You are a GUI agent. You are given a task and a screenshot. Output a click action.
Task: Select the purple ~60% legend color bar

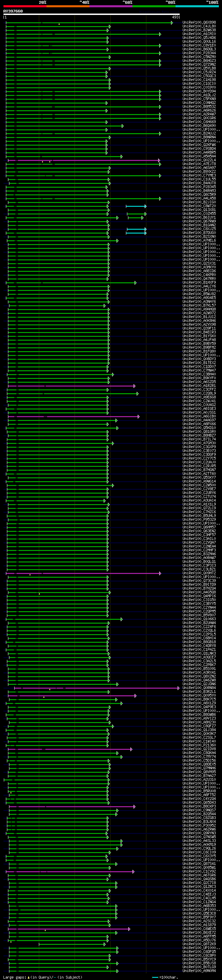[111, 6]
